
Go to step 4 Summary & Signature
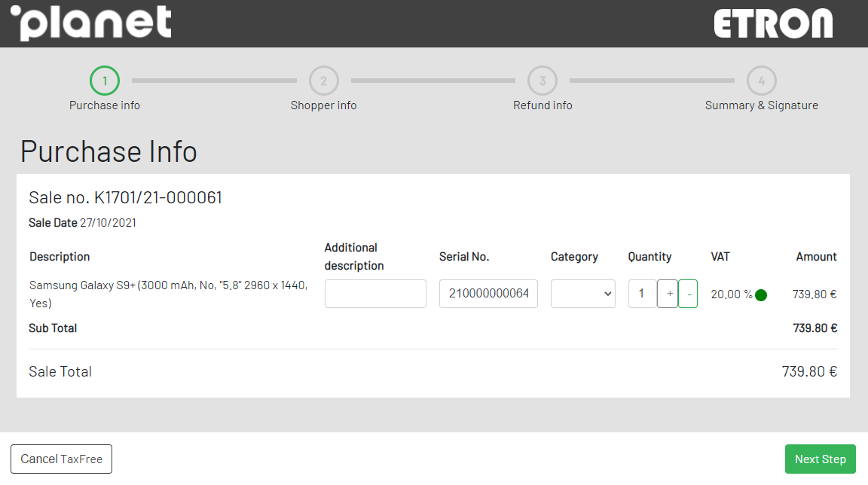coord(762,81)
